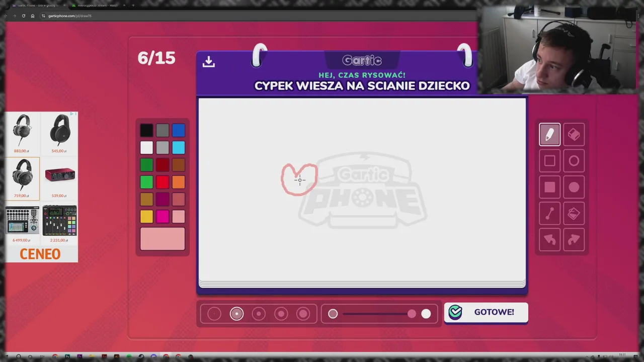Go back in browser history
Viewport: 644px width, 362px height.
coord(6,16)
